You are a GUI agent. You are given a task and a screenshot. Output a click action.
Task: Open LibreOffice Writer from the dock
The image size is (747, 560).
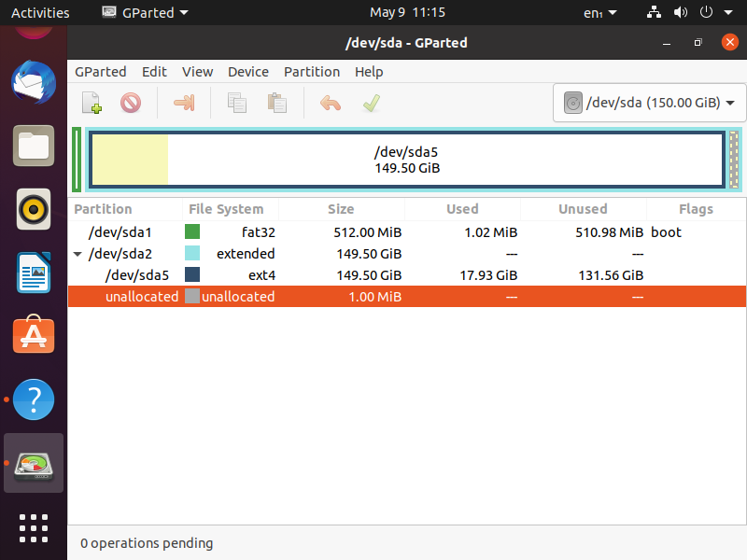click(x=34, y=273)
